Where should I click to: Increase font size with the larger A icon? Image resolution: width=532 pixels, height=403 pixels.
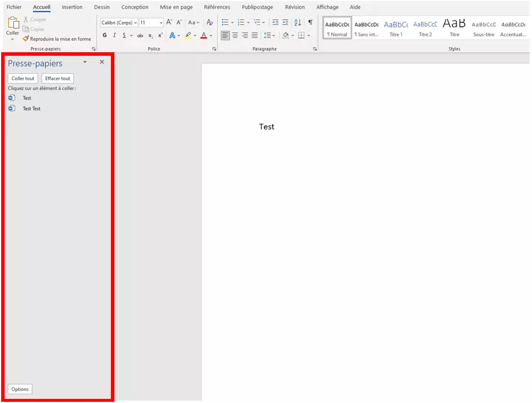pos(169,23)
